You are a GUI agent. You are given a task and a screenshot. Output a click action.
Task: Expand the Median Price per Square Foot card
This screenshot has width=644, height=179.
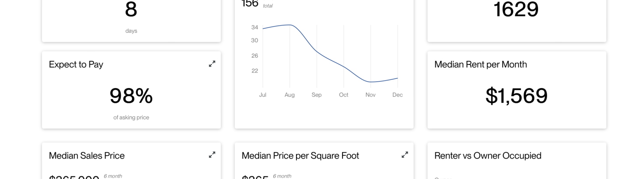(x=405, y=155)
